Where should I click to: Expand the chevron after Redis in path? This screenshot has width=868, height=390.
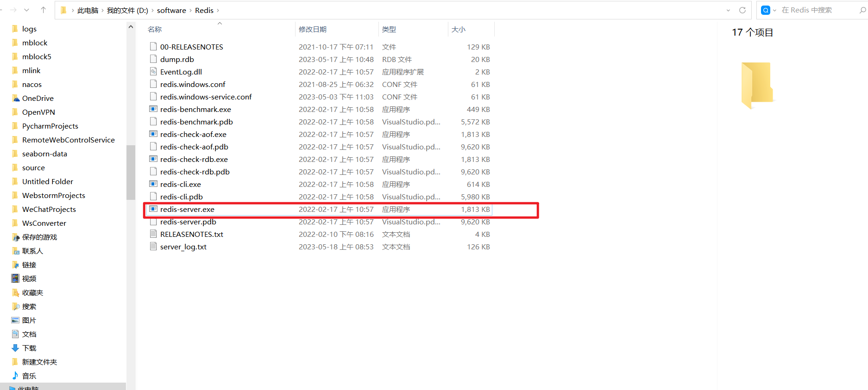pyautogui.click(x=218, y=10)
